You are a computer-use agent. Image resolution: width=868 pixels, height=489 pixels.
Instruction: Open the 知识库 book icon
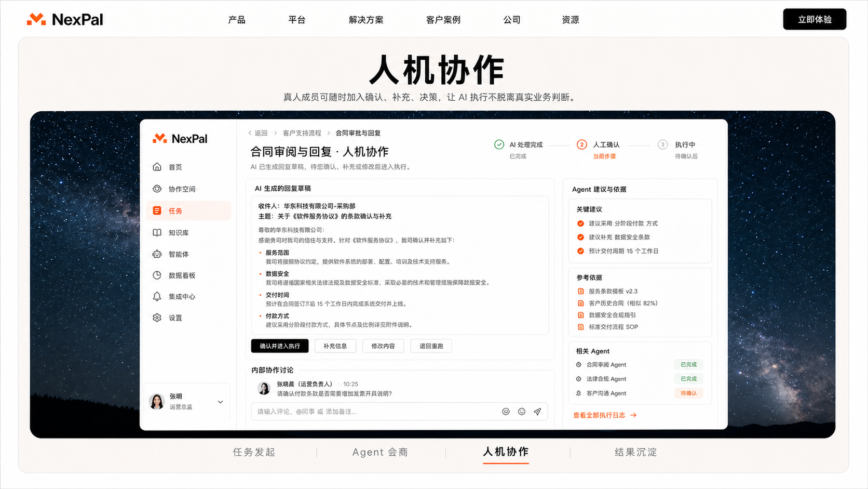click(x=157, y=232)
